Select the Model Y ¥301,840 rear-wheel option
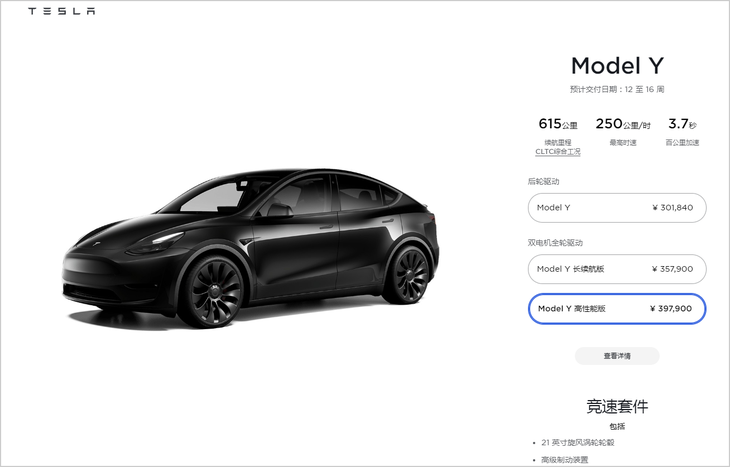 (617, 208)
